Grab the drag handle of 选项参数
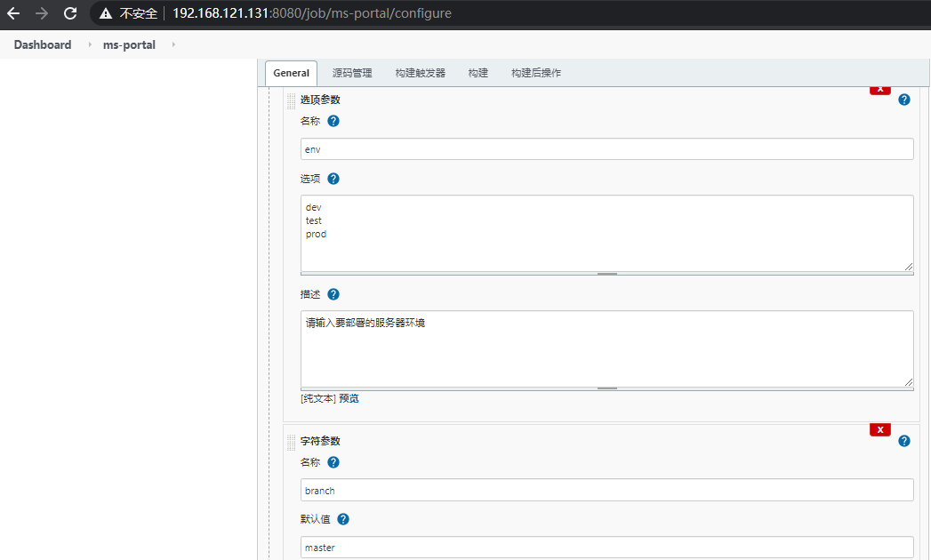 pyautogui.click(x=291, y=101)
